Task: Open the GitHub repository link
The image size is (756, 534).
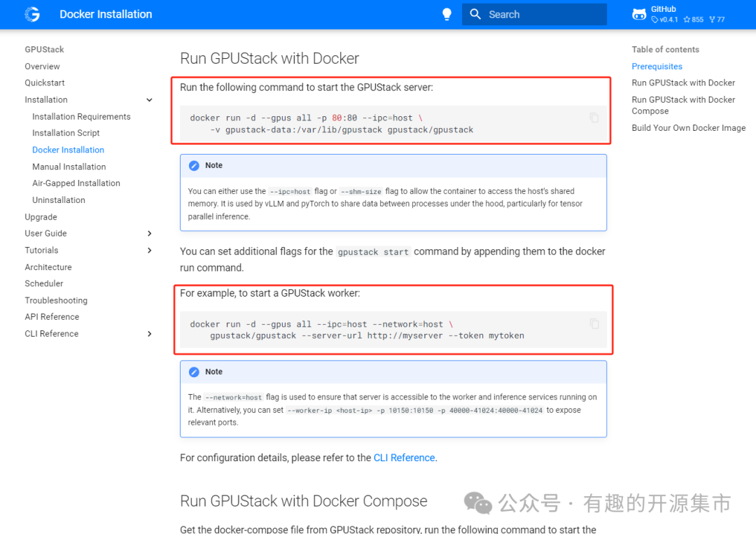Action: pos(678,15)
